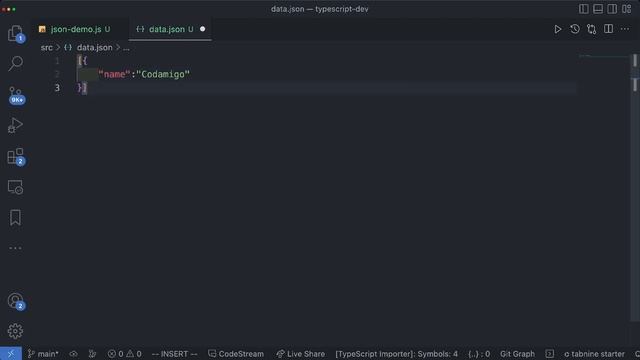The height and width of the screenshot is (360, 640).
Task: Open More Actions menu in editor toolbar
Action: tap(625, 29)
